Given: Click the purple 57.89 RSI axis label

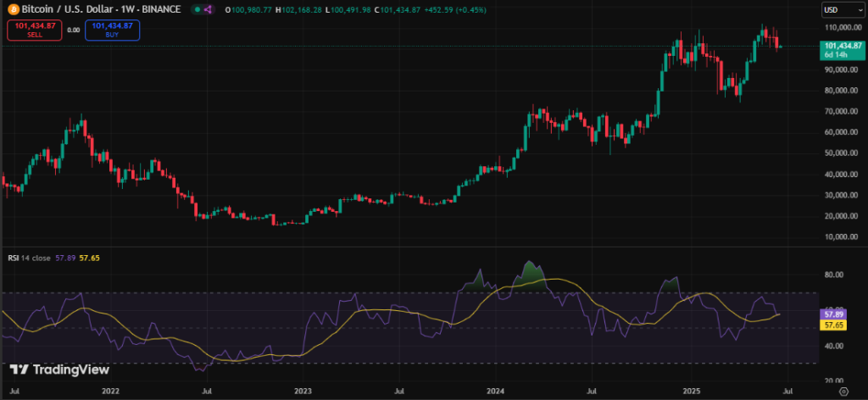Looking at the screenshot, I should pos(834,314).
